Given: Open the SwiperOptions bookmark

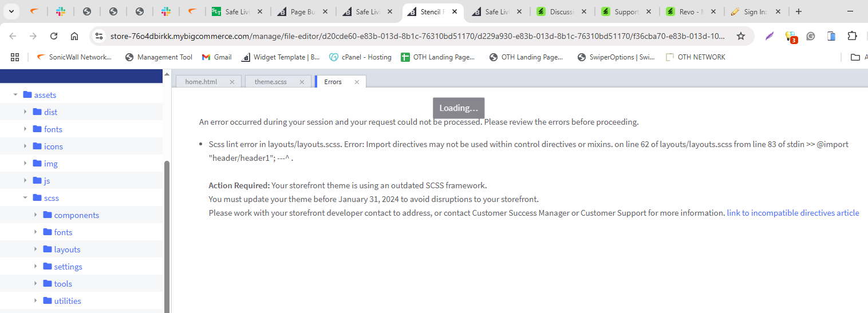Looking at the screenshot, I should click(x=616, y=57).
